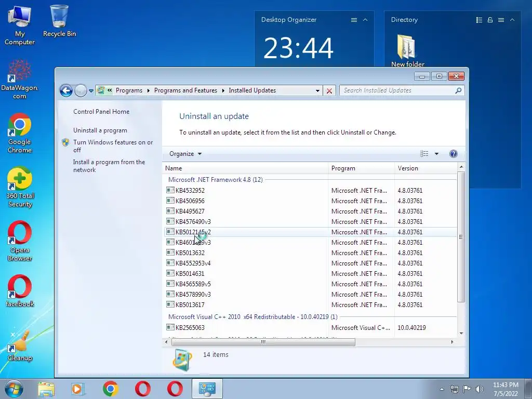Open the view options dropdown arrow
The height and width of the screenshot is (399, 532).
click(x=436, y=154)
